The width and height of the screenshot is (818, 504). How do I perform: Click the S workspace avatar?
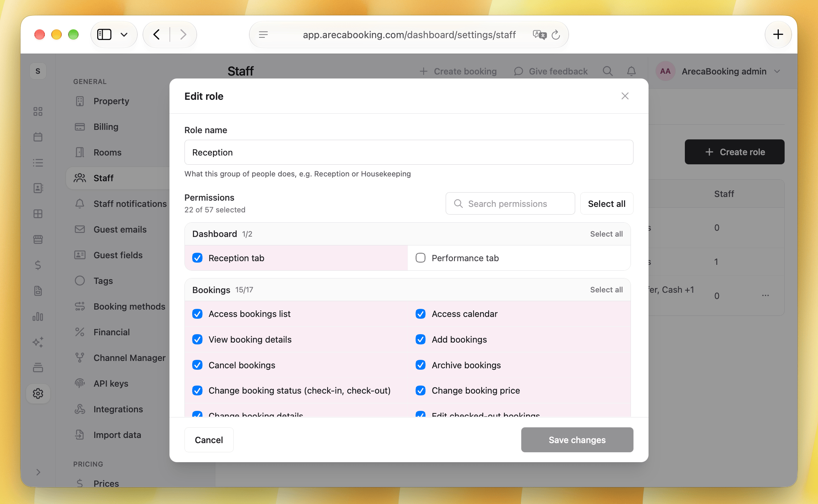point(38,71)
